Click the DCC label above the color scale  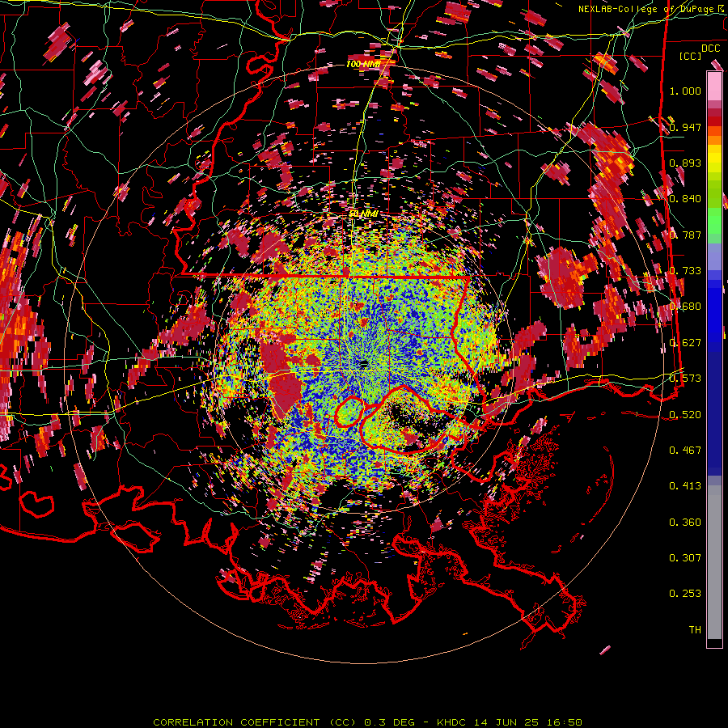710,49
